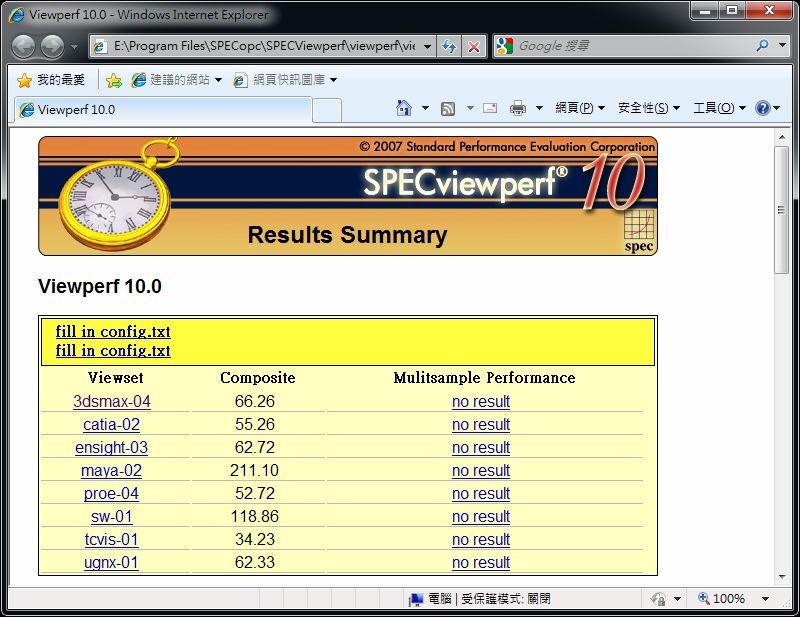Open the 網頁(P) Page menu
Image resolution: width=800 pixels, height=617 pixels.
(580, 108)
